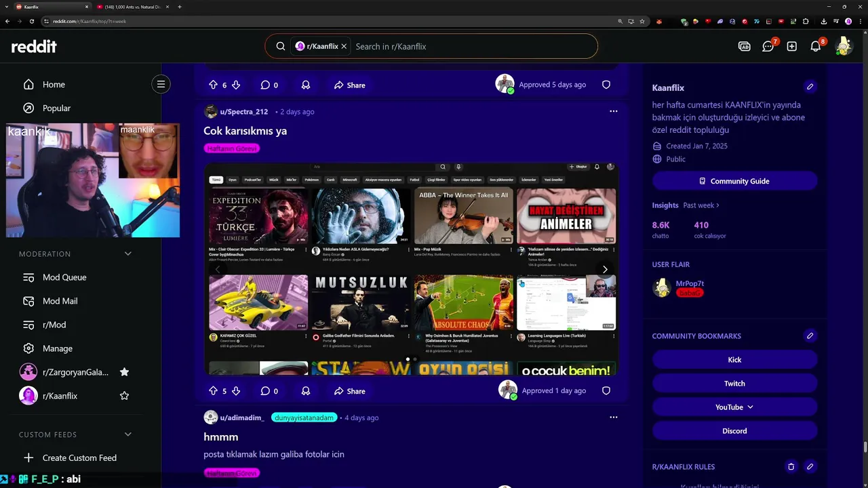Viewport: 868px width, 488px height.
Task: Remove the r/Kaanflix search filter chip
Action: pos(344,47)
